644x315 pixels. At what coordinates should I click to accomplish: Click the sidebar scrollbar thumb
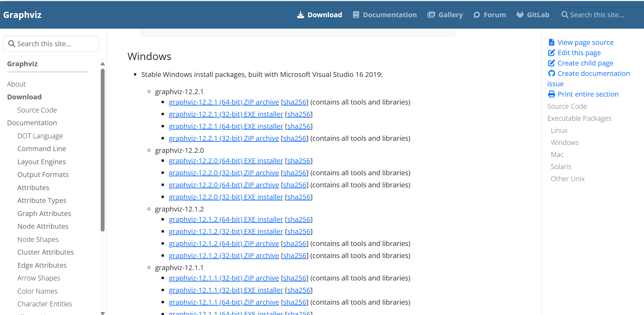[x=103, y=150]
